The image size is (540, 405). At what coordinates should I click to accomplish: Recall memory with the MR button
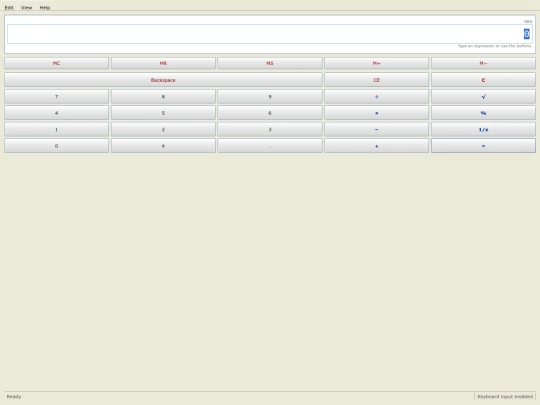pos(163,63)
